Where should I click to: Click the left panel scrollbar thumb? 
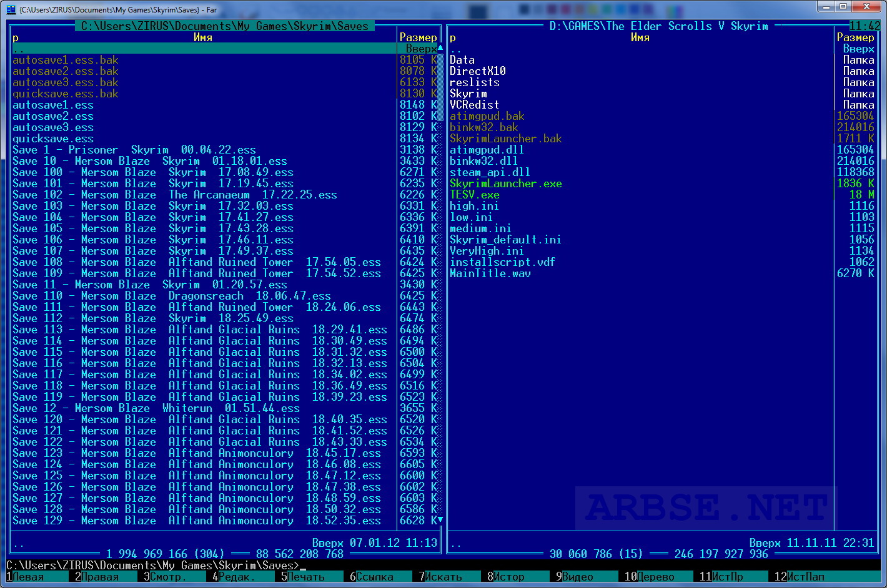440,87
